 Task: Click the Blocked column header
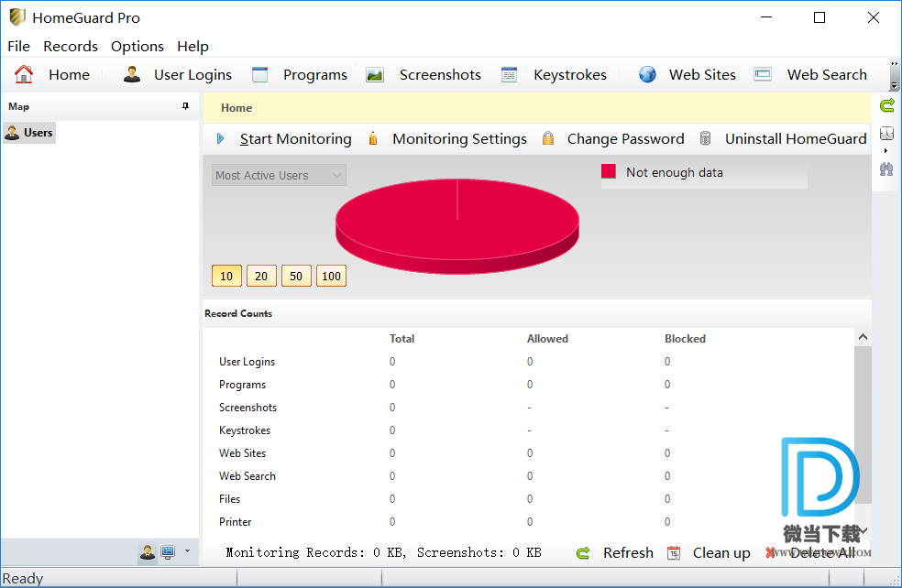tap(685, 339)
